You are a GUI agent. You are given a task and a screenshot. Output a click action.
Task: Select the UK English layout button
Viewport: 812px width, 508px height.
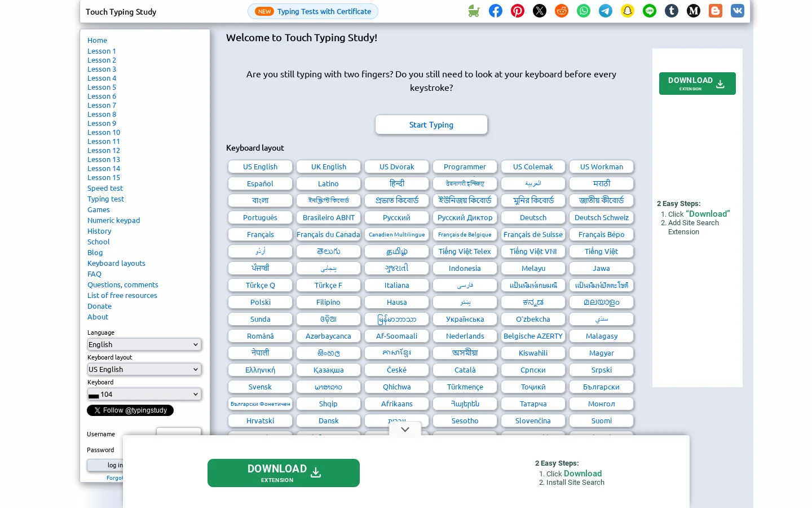tap(328, 167)
